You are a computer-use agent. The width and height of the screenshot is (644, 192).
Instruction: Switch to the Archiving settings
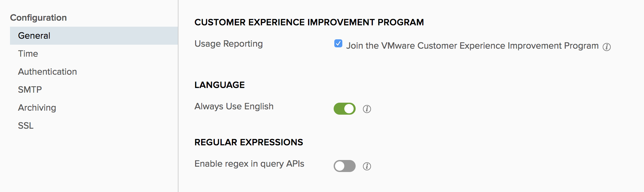(x=37, y=108)
